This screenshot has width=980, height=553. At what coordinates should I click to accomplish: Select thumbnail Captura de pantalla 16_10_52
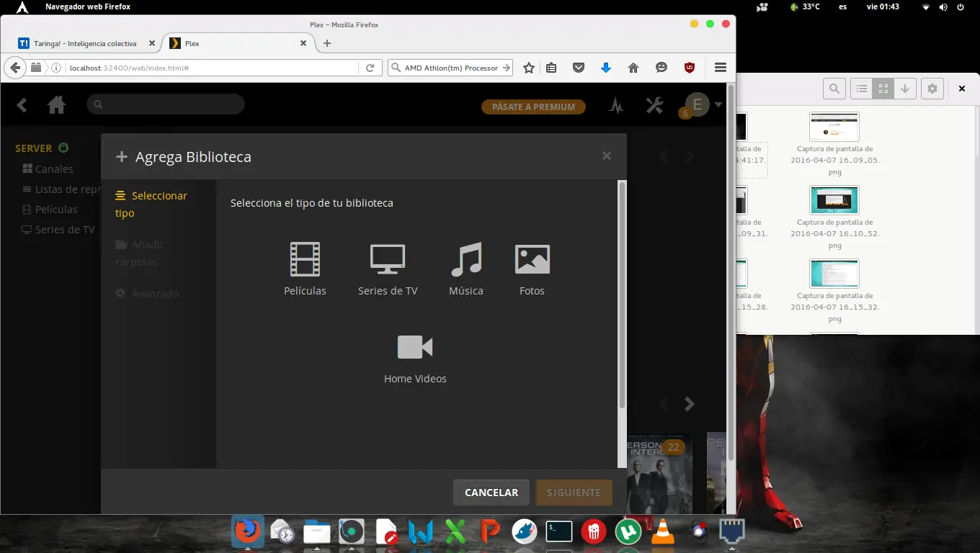834,200
